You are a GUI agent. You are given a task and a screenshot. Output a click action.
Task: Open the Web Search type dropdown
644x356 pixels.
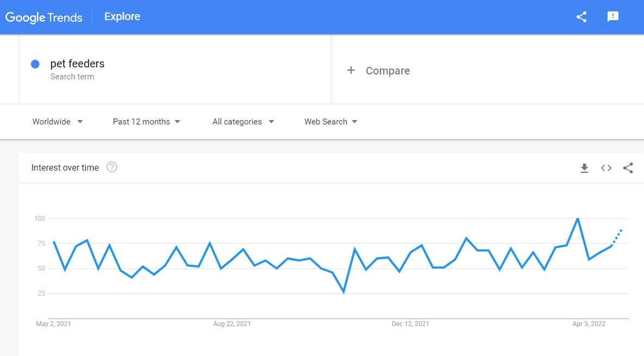pyautogui.click(x=330, y=122)
